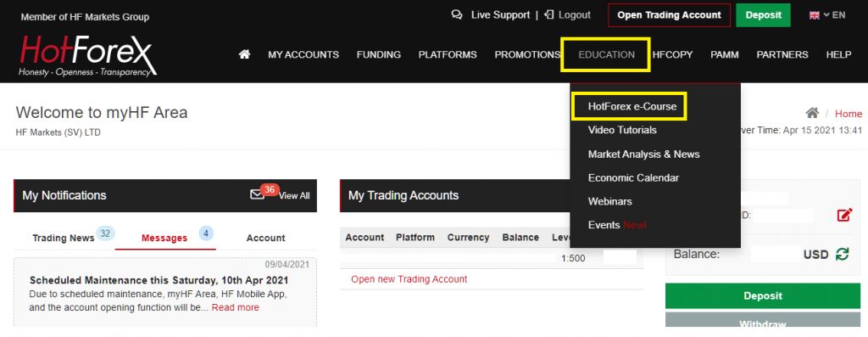The width and height of the screenshot is (868, 337).
Task: Click Live Support link
Action: (x=500, y=15)
